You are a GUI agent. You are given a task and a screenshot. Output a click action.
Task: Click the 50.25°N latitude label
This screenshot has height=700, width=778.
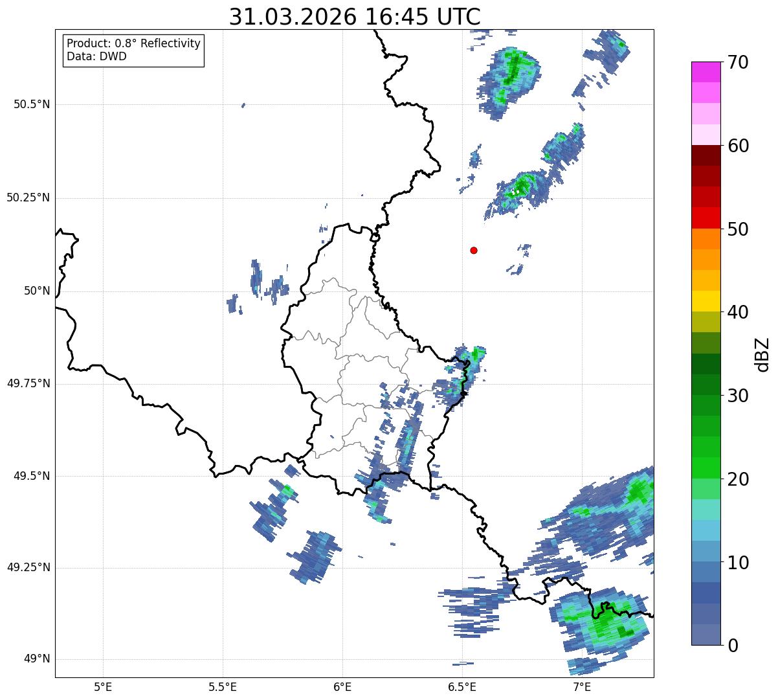(28, 198)
